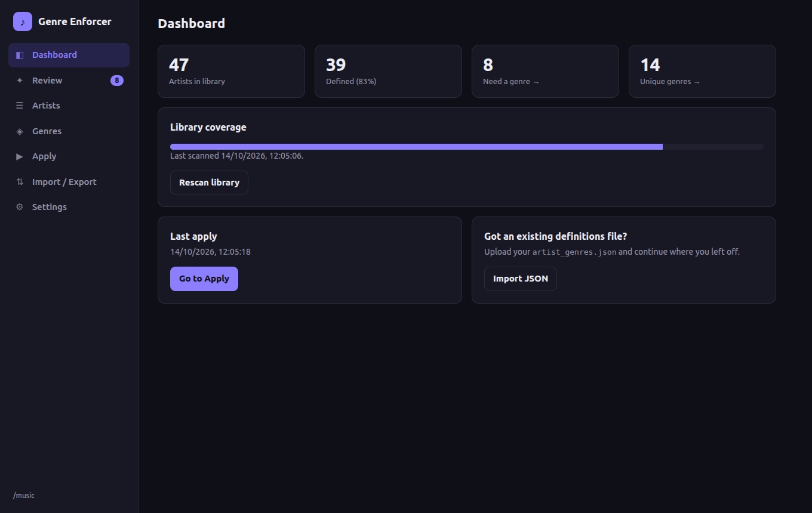Click the Rescan library button
The width and height of the screenshot is (812, 513).
pos(209,183)
